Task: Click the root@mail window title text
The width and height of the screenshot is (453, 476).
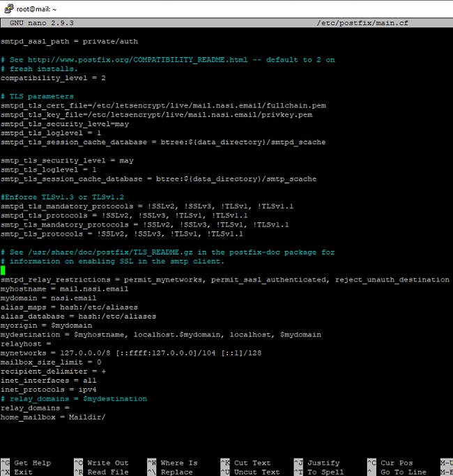Action: [36, 10]
